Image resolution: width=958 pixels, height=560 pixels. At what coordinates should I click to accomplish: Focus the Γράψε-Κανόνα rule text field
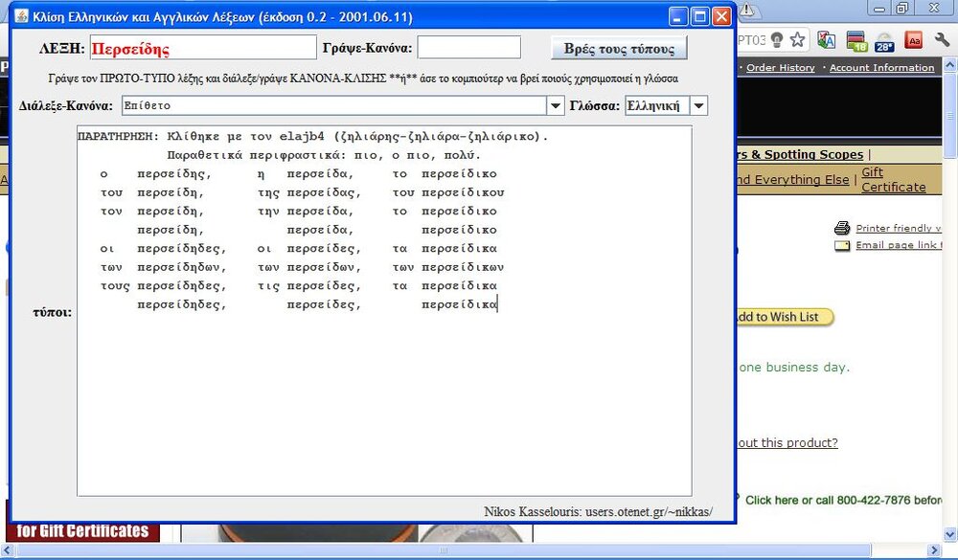click(468, 48)
